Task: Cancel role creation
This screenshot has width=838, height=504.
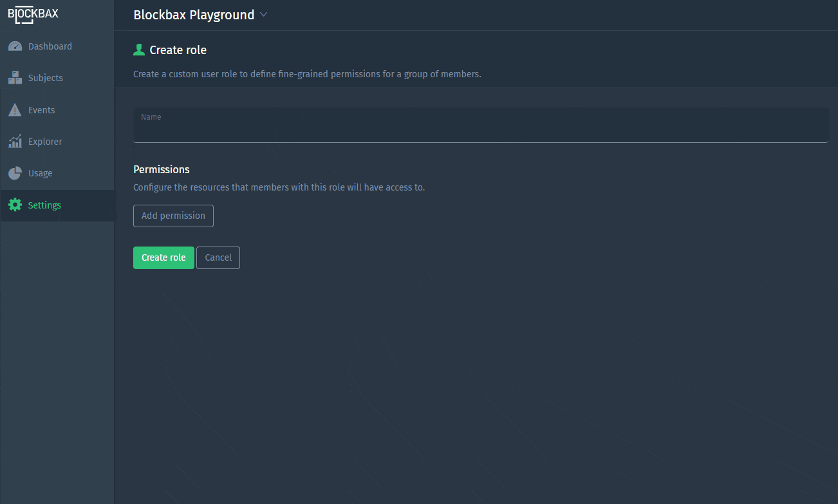Action: pos(218,257)
